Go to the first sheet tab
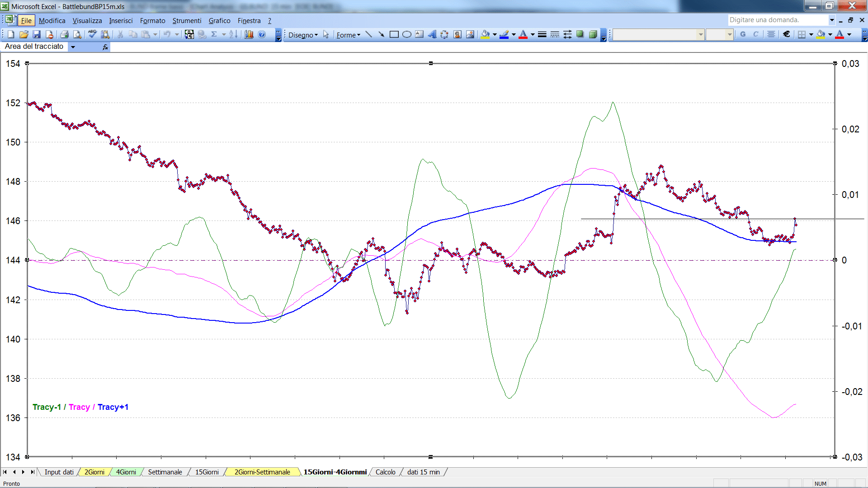The width and height of the screenshot is (868, 488). [x=5, y=472]
